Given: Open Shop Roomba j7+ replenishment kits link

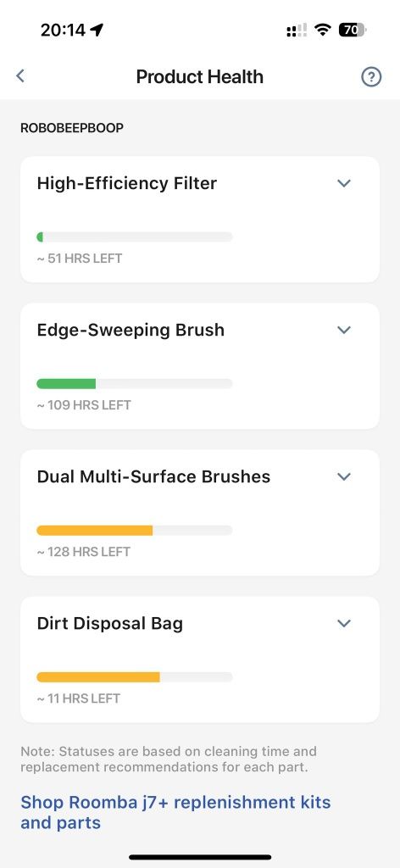Looking at the screenshot, I should click(x=175, y=812).
